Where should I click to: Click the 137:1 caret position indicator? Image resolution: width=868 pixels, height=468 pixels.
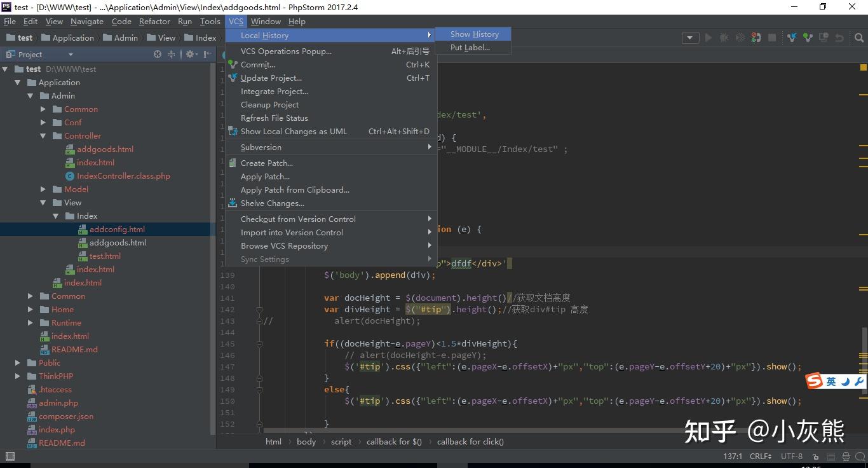click(x=732, y=456)
